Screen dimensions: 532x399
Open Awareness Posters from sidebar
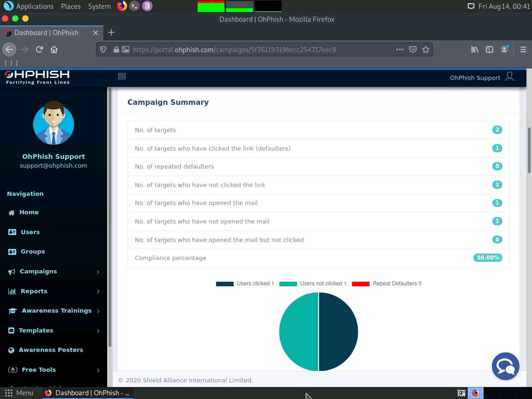pyautogui.click(x=45, y=350)
